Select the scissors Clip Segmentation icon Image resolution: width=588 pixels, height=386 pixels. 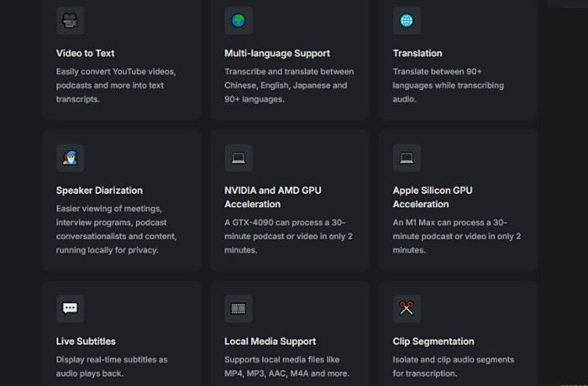point(407,308)
